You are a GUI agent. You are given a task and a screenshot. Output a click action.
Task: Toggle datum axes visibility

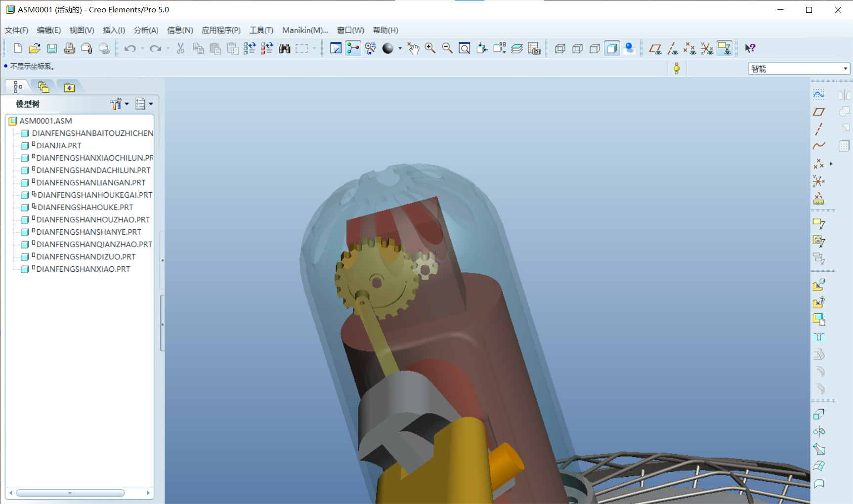click(673, 48)
